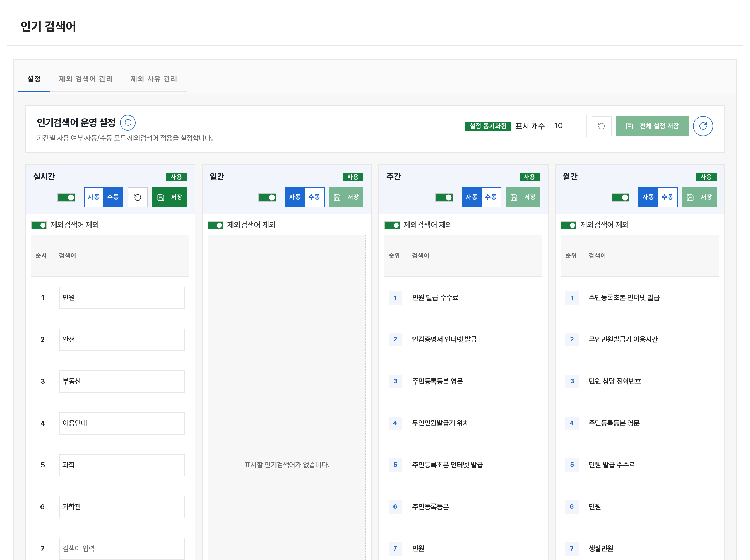The image size is (750, 560).
Task: Open the 제외 검색어 관리 tab
Action: [85, 79]
